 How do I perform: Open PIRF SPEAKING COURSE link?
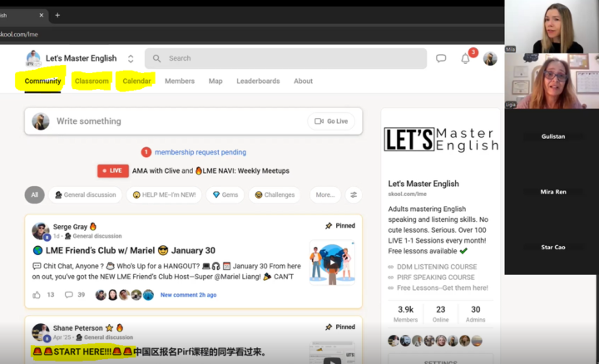point(435,277)
